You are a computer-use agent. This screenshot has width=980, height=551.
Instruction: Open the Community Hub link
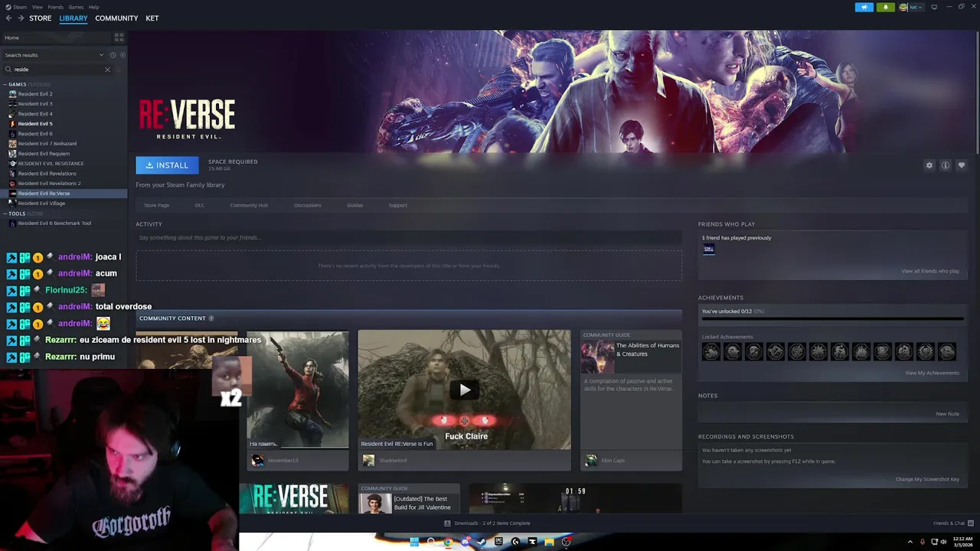point(249,205)
